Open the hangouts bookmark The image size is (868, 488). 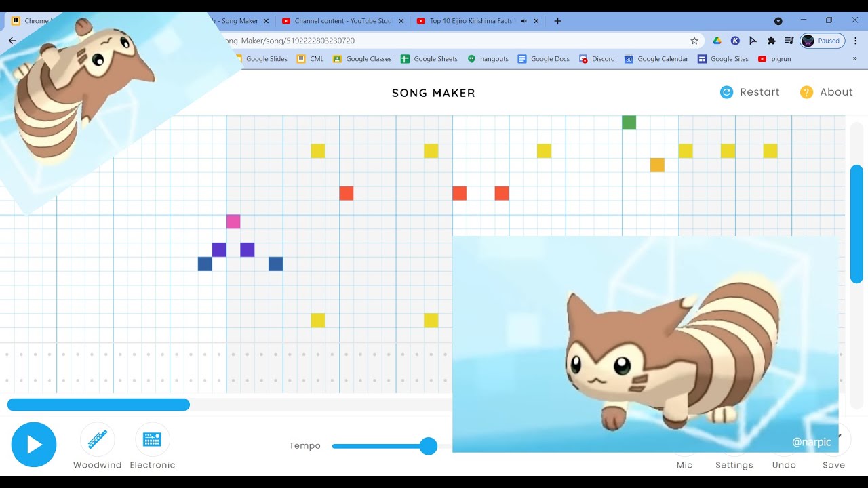tap(488, 59)
